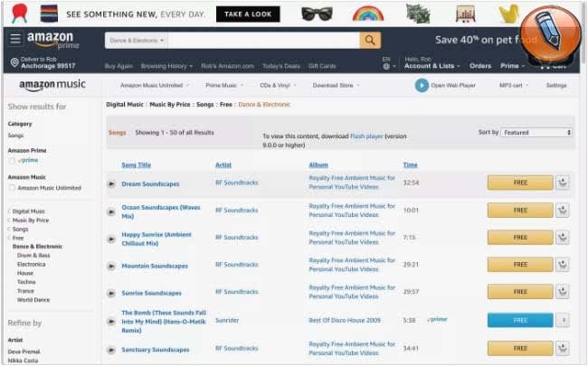
Task: Open the Prime Music dropdown menu
Action: pyautogui.click(x=224, y=86)
